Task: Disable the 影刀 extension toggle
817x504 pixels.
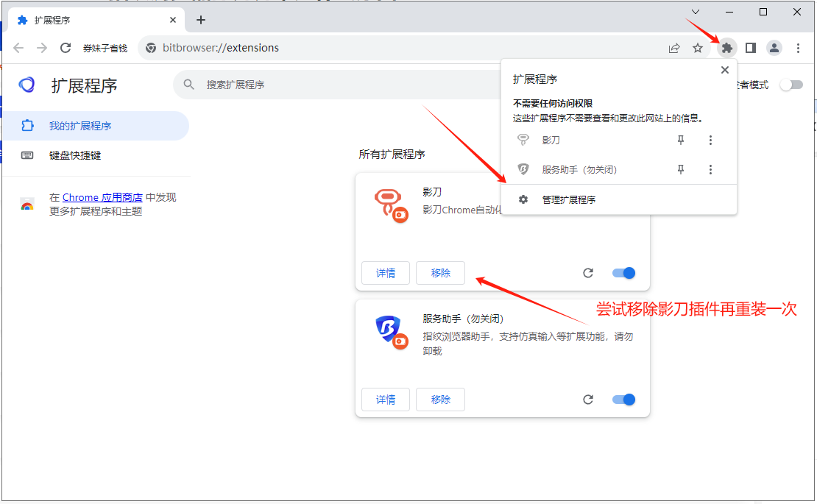Action: tap(623, 273)
